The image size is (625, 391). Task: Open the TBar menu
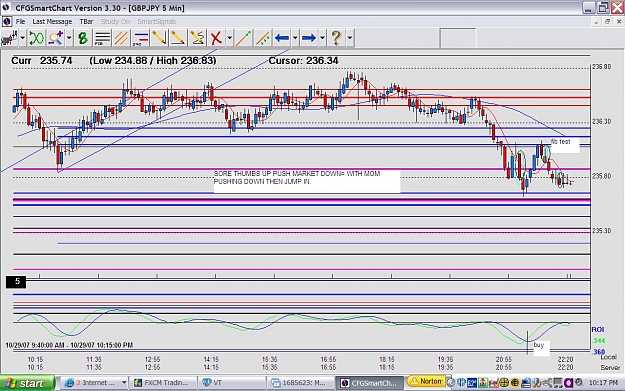[x=86, y=22]
